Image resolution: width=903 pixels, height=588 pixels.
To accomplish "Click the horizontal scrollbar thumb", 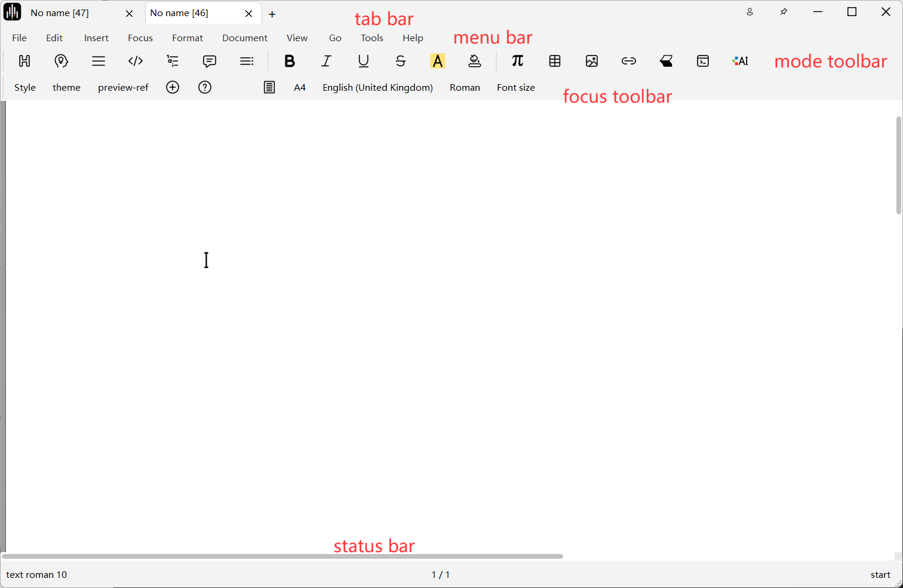I will click(x=282, y=556).
